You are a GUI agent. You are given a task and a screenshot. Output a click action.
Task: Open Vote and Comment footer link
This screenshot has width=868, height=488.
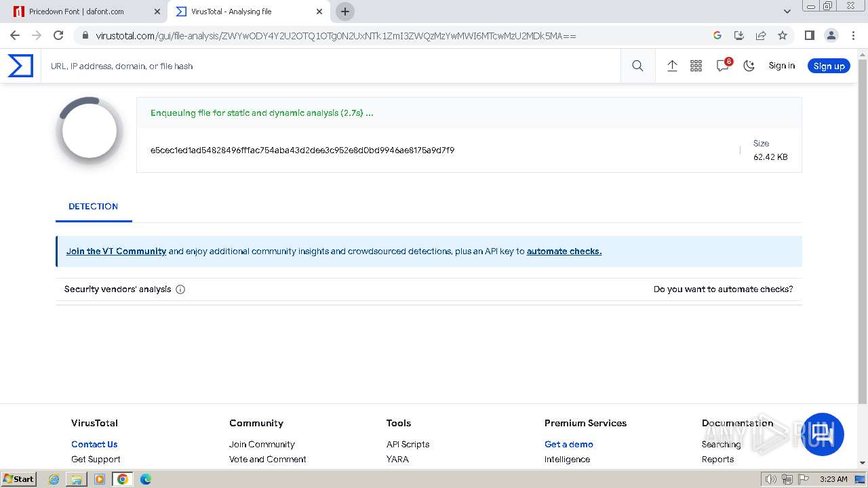pos(268,460)
